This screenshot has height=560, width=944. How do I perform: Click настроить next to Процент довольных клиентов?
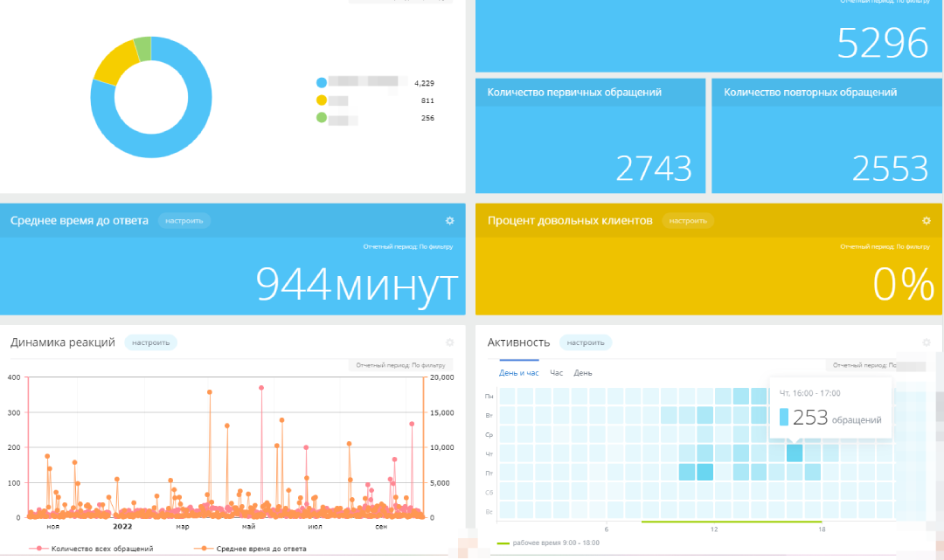[688, 221]
